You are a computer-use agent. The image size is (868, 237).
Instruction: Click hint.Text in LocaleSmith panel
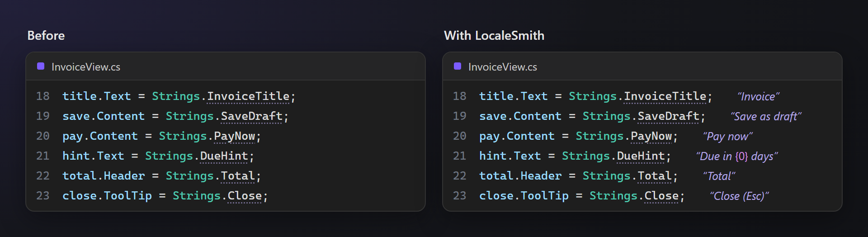point(510,156)
